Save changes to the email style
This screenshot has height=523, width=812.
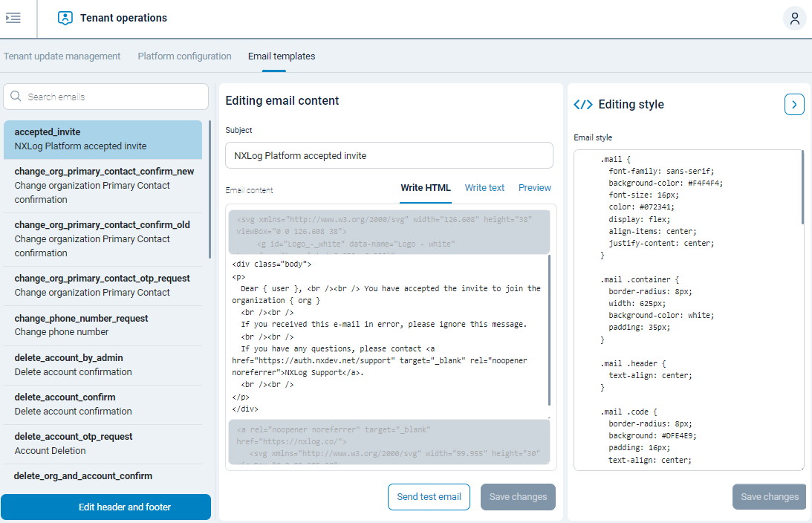click(769, 496)
